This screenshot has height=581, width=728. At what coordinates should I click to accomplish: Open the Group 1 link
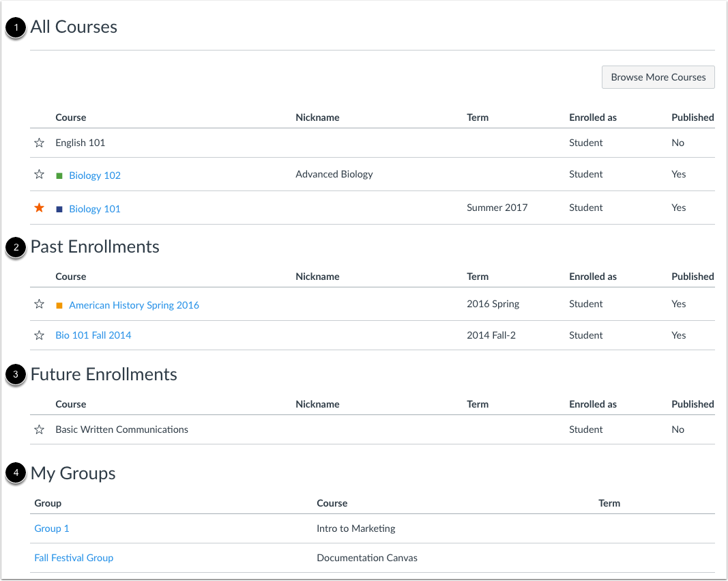coord(52,528)
